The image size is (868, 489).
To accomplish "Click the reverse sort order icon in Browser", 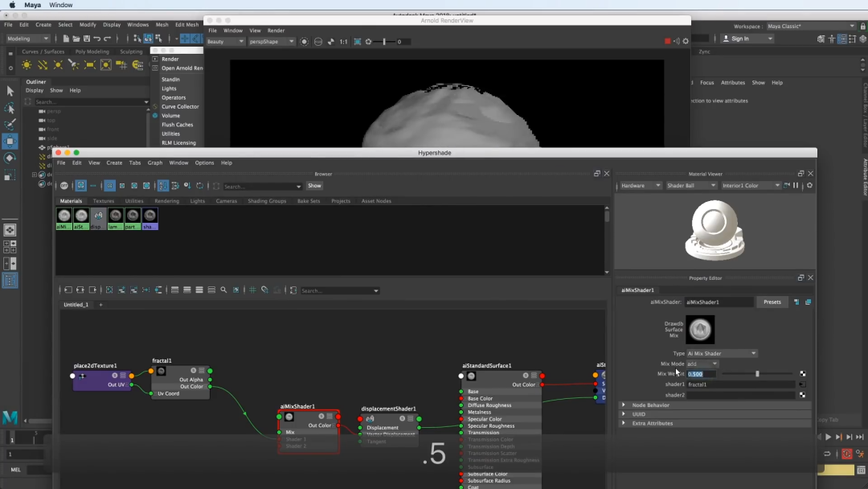I will [199, 186].
